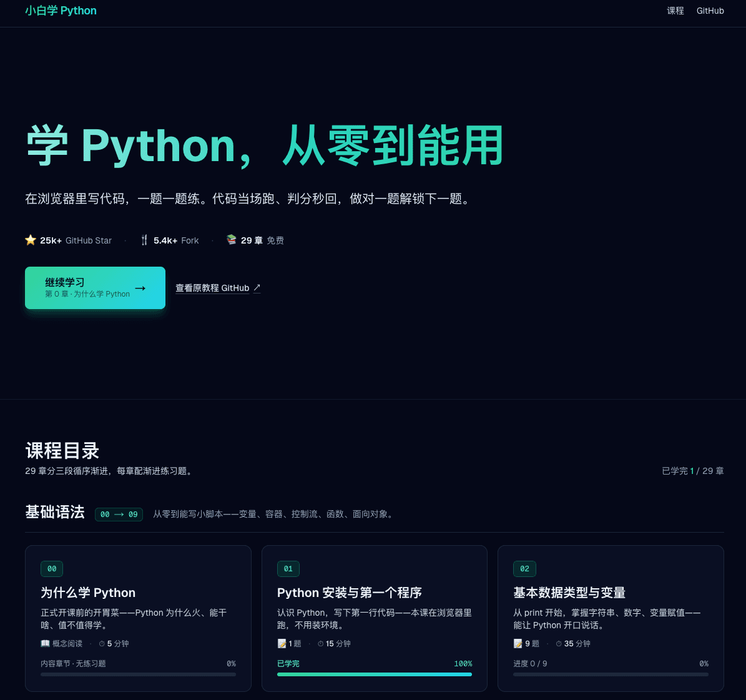
Task: Open the 课程 navigation link
Action: [x=675, y=11]
